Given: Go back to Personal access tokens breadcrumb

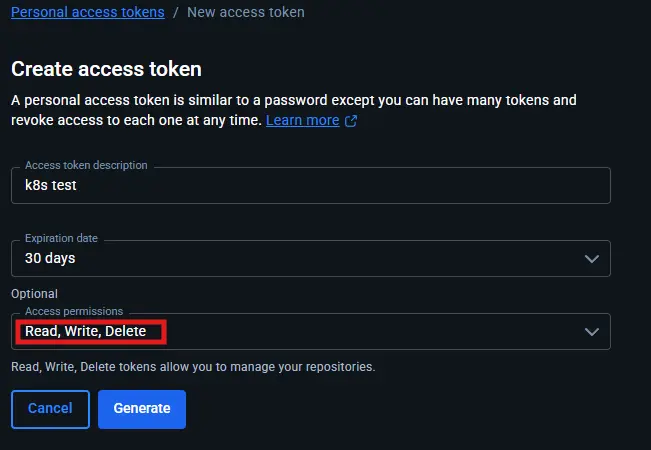Looking at the screenshot, I should (87, 13).
